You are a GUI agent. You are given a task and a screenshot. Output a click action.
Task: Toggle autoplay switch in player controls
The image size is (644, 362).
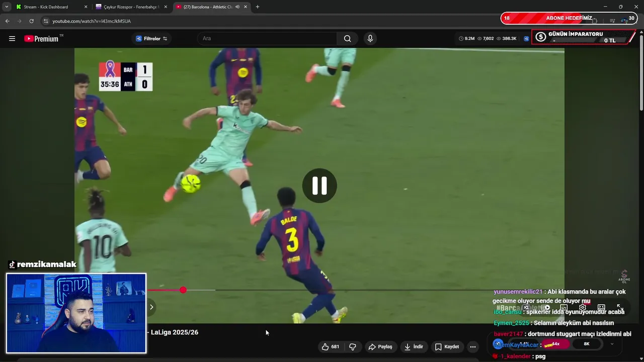[547, 307]
